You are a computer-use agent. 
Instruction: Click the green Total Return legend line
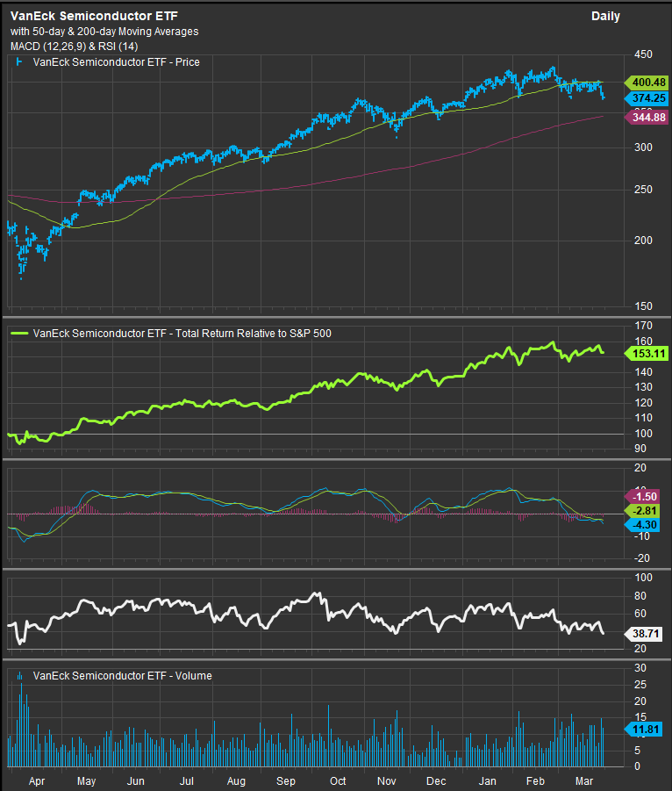(x=19, y=334)
